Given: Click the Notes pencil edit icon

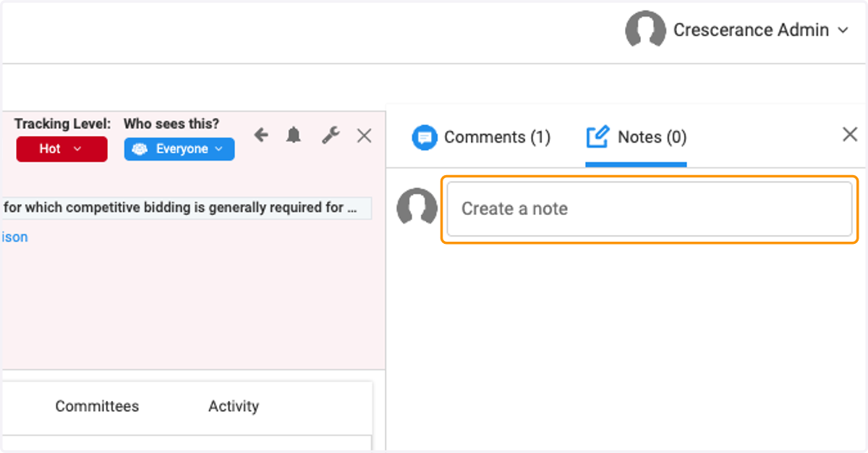Looking at the screenshot, I should point(597,137).
